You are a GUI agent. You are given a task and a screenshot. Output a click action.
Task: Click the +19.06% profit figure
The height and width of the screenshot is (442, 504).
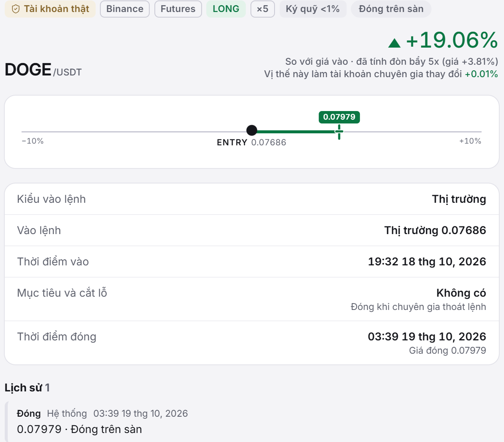(x=452, y=40)
